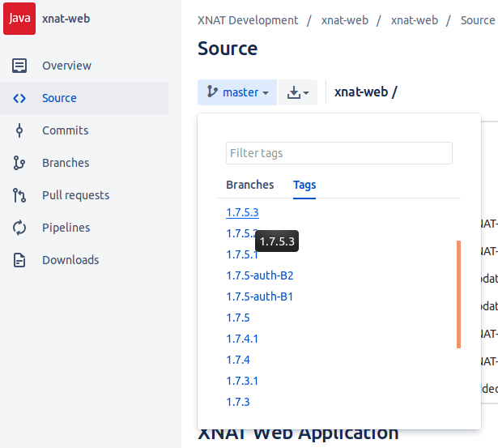Viewport: 498px width, 448px height.
Task: Click the Pipelines cycle icon
Action: click(19, 228)
